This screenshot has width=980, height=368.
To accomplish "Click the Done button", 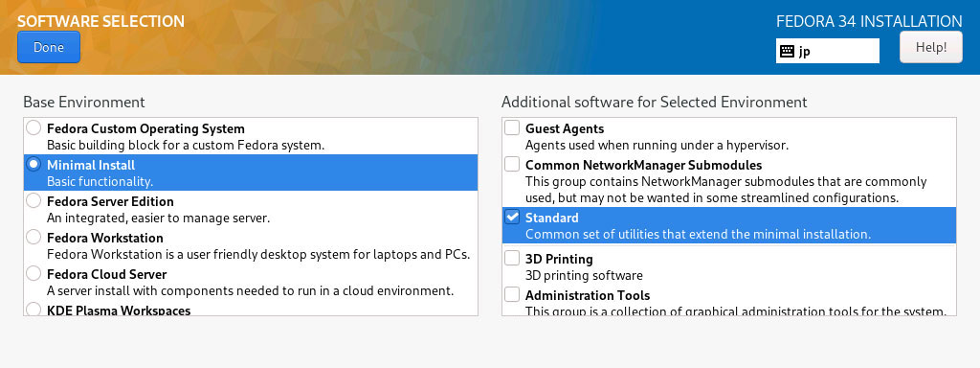I will tap(49, 47).
